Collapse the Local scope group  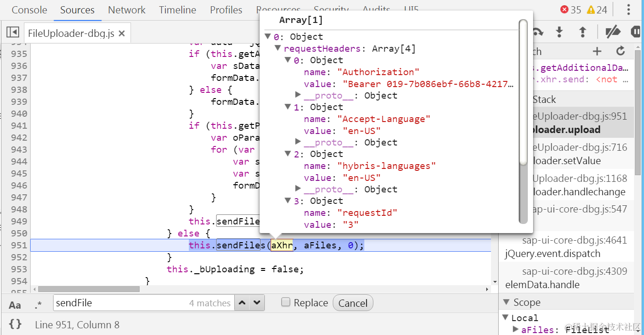click(x=506, y=317)
